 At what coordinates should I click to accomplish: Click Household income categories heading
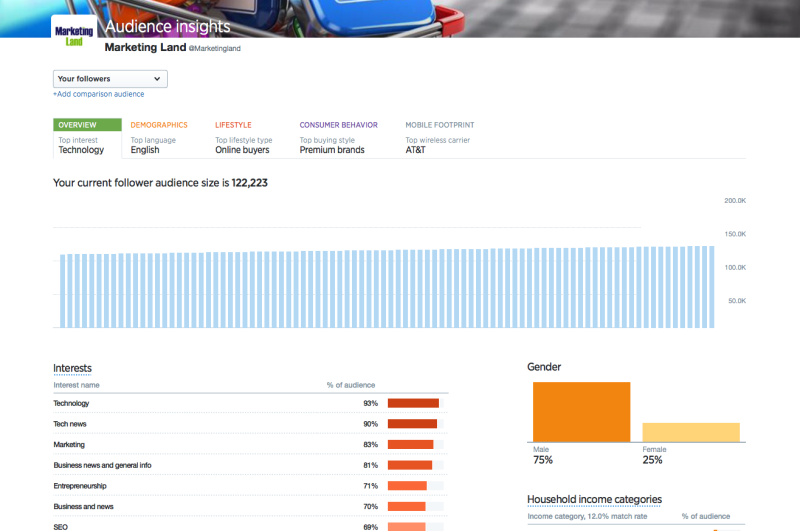[x=594, y=499]
